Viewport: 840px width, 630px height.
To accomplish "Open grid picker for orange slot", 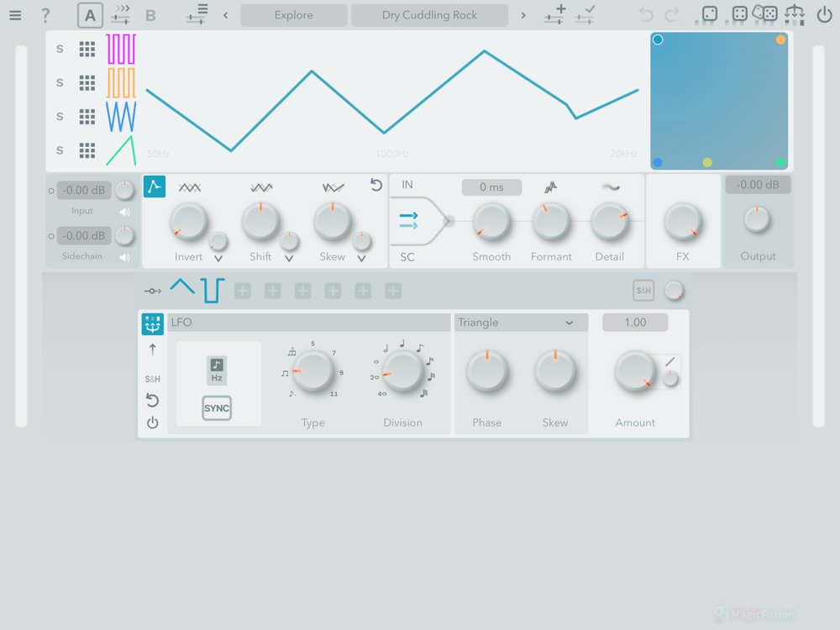I will pos(87,83).
